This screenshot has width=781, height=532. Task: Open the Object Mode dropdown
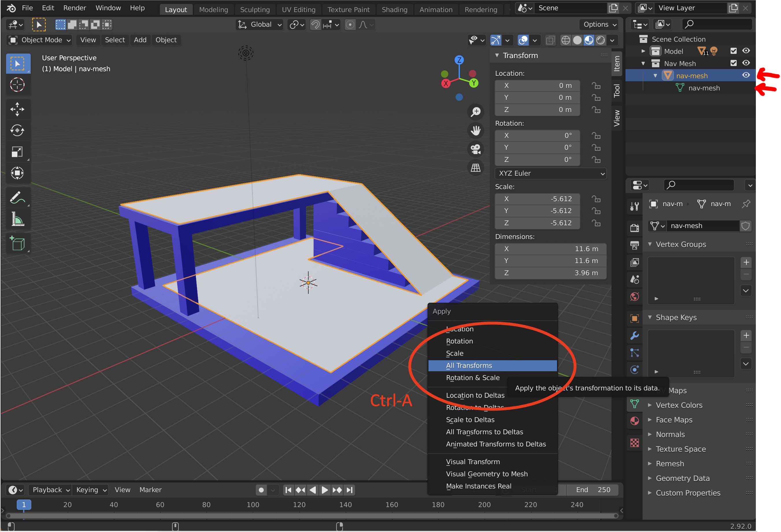point(40,40)
